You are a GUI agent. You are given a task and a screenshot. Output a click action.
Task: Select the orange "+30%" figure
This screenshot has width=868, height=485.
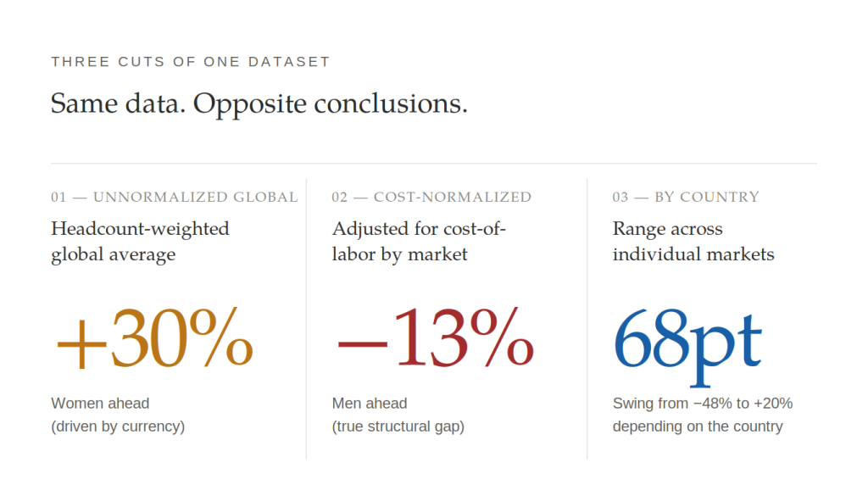point(154,338)
